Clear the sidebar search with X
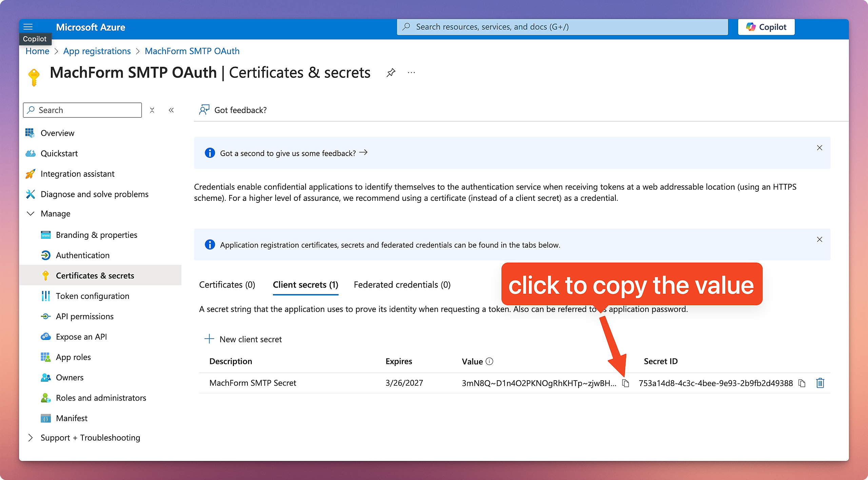 [152, 110]
